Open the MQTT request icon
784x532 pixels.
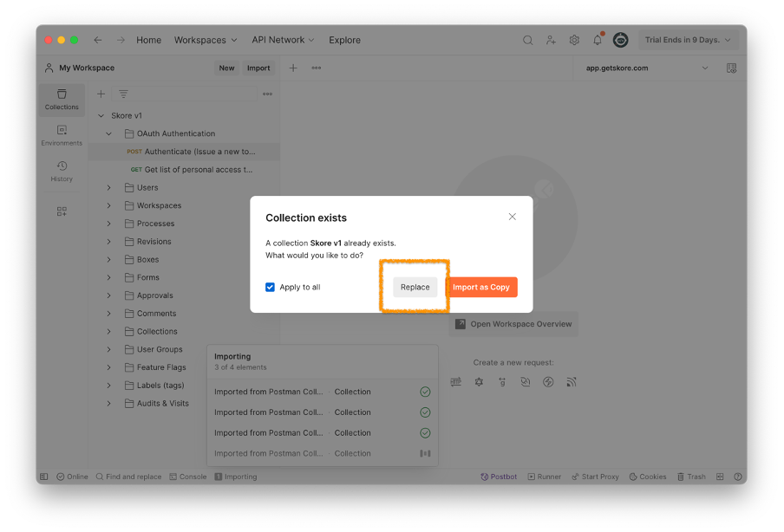571,382
